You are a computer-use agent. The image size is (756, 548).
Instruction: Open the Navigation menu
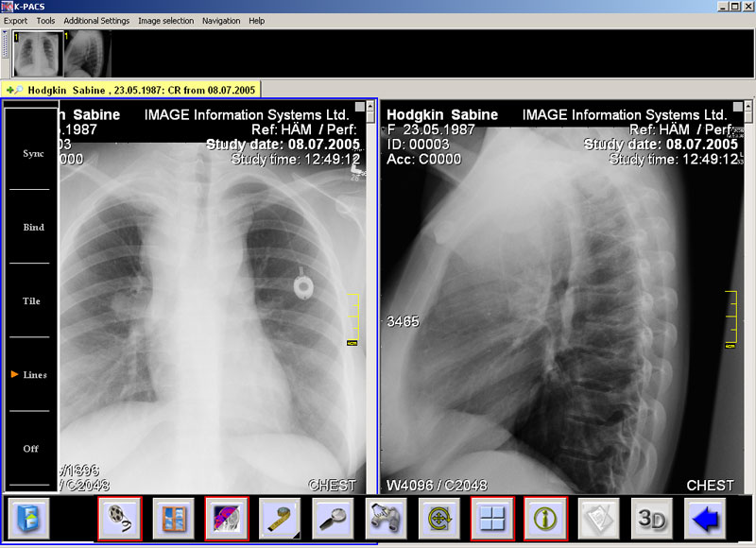(221, 21)
